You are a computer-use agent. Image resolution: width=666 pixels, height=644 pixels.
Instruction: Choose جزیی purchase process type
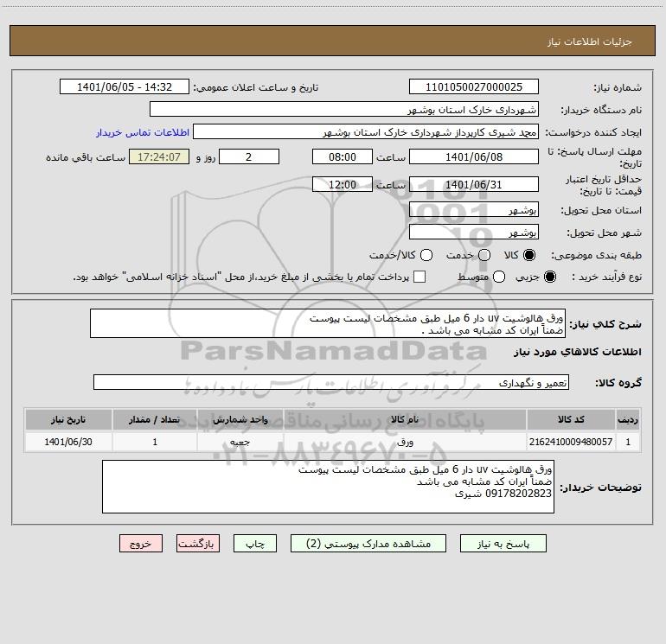pyautogui.click(x=550, y=277)
